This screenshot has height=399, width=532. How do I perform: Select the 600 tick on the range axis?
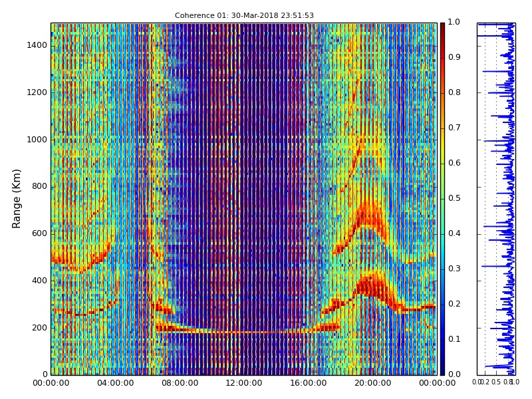39,233
